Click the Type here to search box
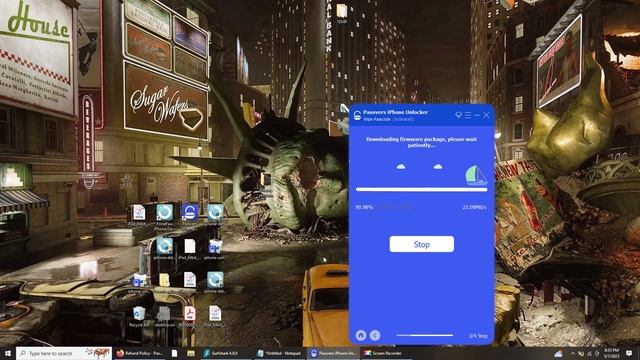Viewport: 640px width, 360px height. pos(64,353)
